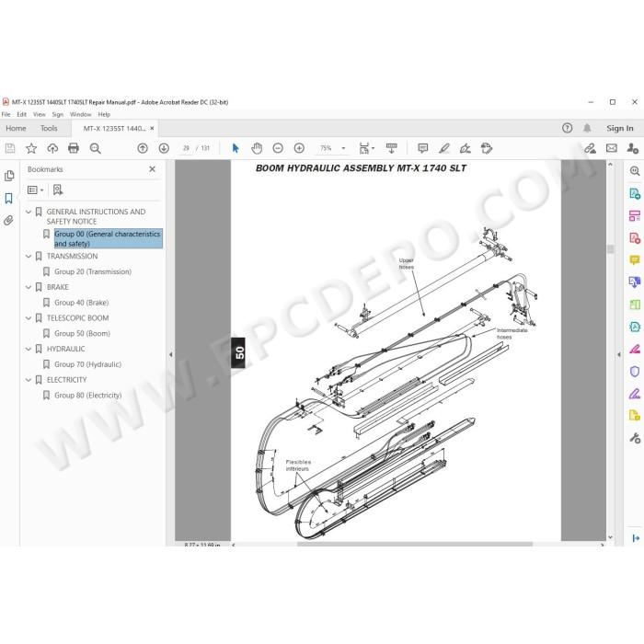Toggle the Bookmarks panel icon
This screenshot has width=644, height=644.
(x=9, y=199)
